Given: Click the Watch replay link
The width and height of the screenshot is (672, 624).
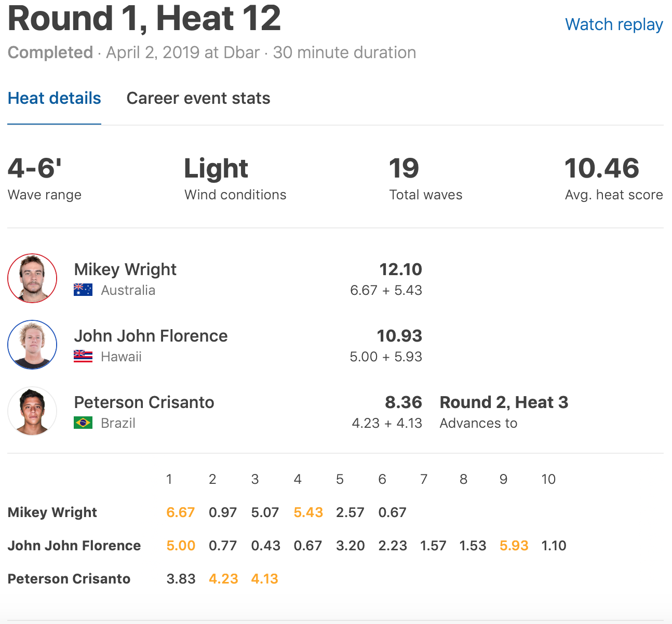Looking at the screenshot, I should point(613,24).
